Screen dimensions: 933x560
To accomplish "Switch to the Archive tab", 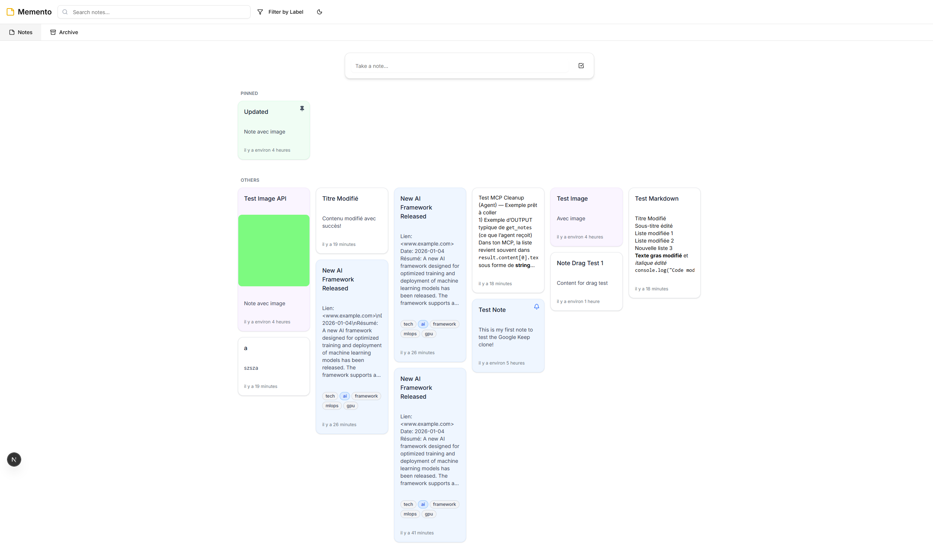I will pyautogui.click(x=64, y=32).
